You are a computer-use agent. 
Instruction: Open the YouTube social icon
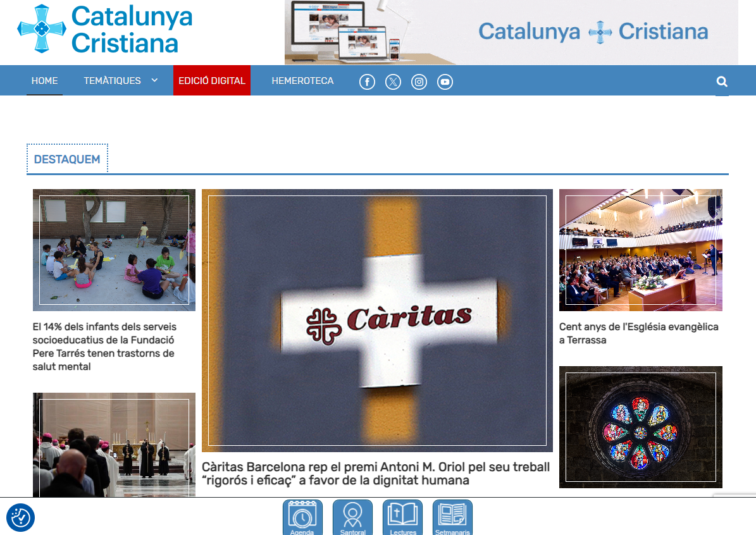[x=445, y=82]
